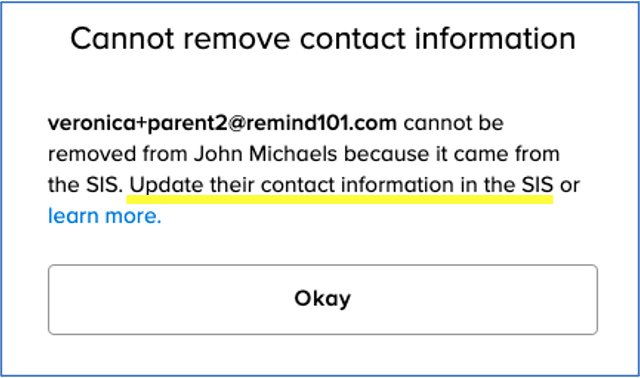Open the blue "learn more." link
Image resolution: width=640 pixels, height=378 pixels.
(x=105, y=216)
